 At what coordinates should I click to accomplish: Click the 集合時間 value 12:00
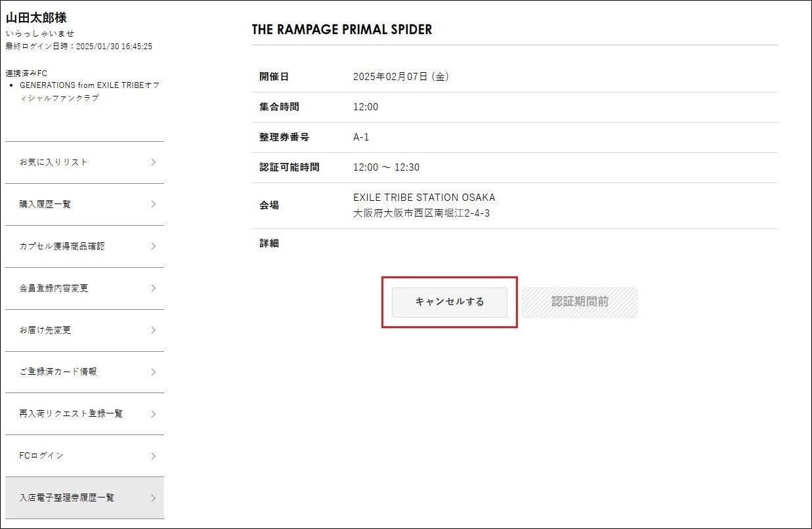[x=366, y=107]
